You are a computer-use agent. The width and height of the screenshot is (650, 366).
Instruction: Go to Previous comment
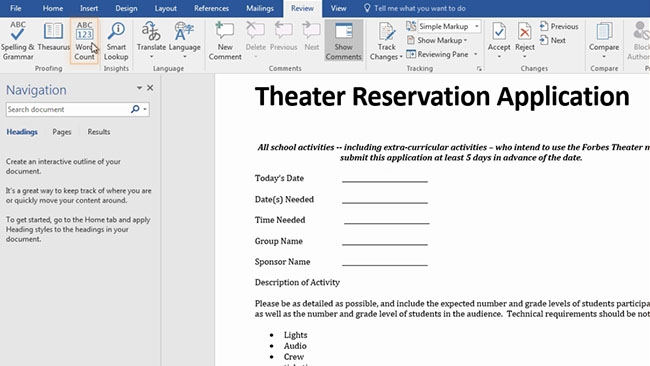click(284, 37)
